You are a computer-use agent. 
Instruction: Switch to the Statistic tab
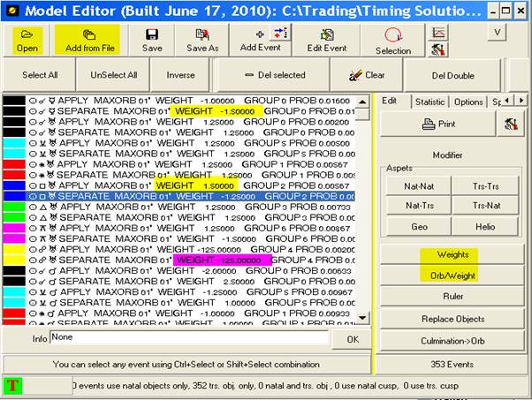pos(429,102)
